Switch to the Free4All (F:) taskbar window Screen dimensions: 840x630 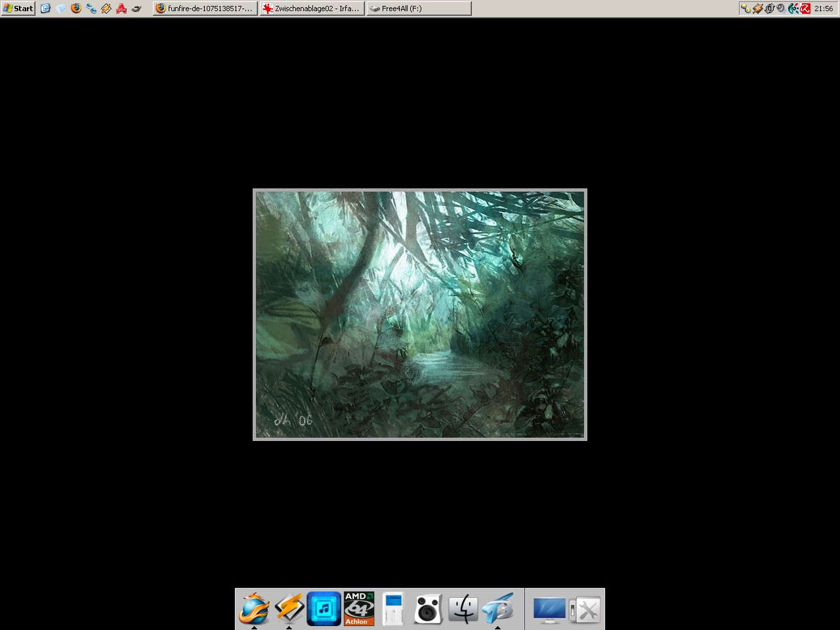(x=419, y=9)
